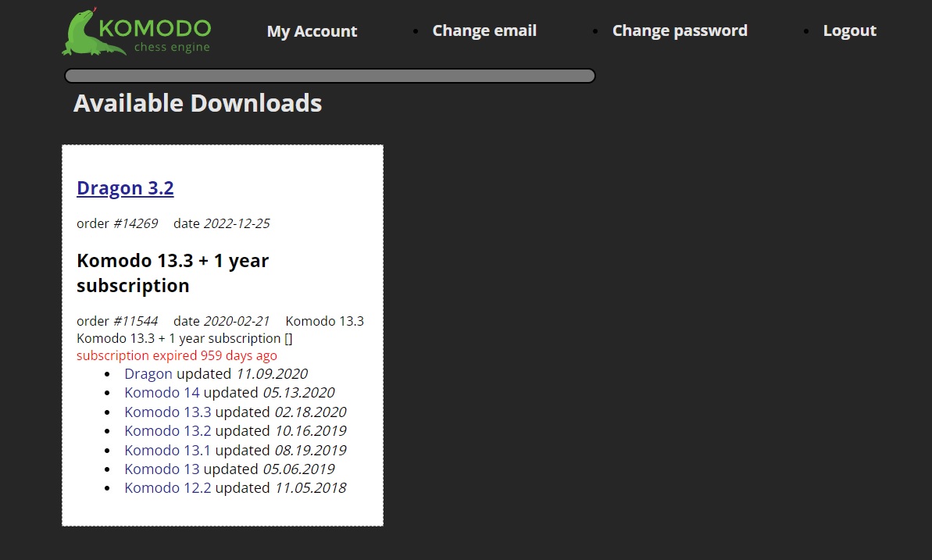Download Komodo 13.1 from the list
The width and height of the screenshot is (932, 560).
(x=168, y=450)
